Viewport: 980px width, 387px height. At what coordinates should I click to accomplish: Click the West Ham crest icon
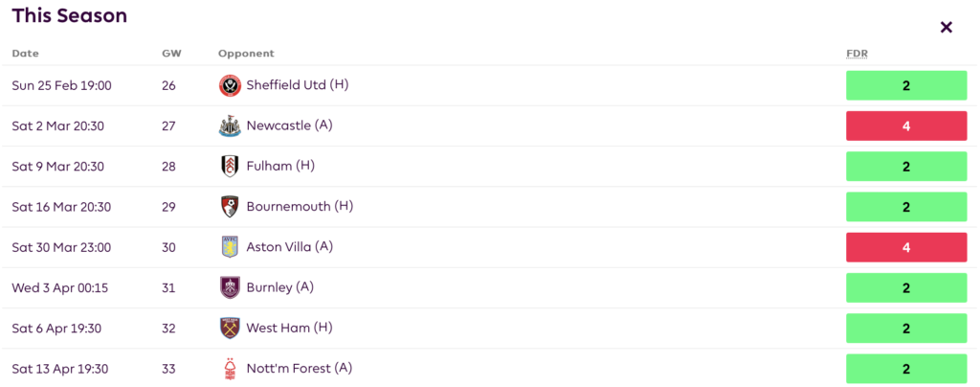[230, 328]
